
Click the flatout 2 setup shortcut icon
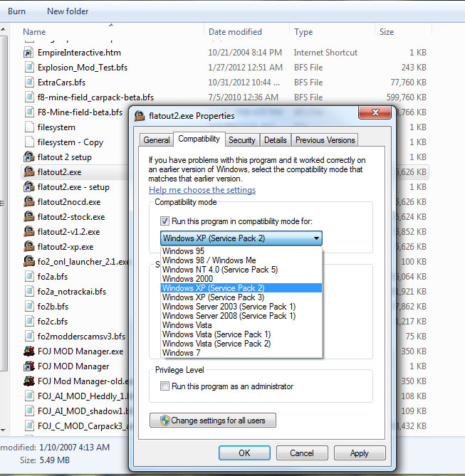(29, 157)
